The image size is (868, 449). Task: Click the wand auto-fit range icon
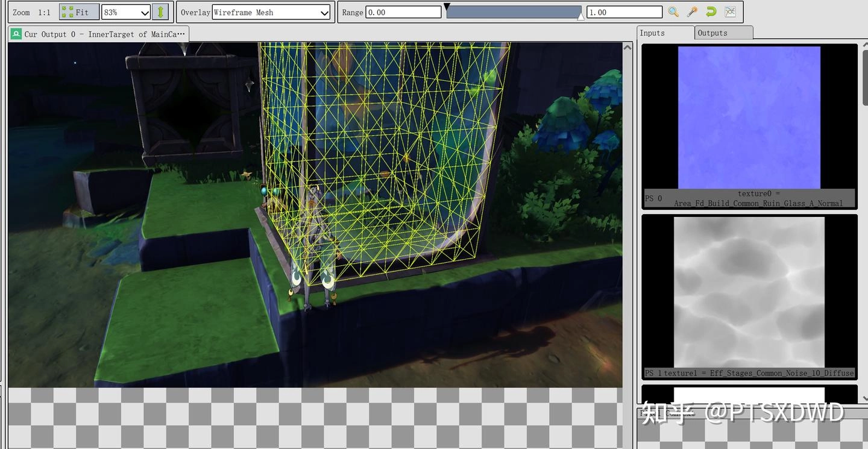tap(693, 12)
